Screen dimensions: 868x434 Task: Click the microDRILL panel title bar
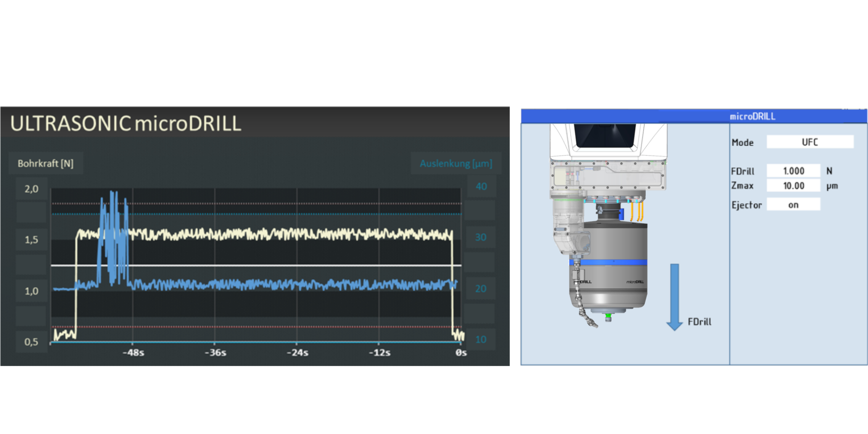tap(694, 116)
